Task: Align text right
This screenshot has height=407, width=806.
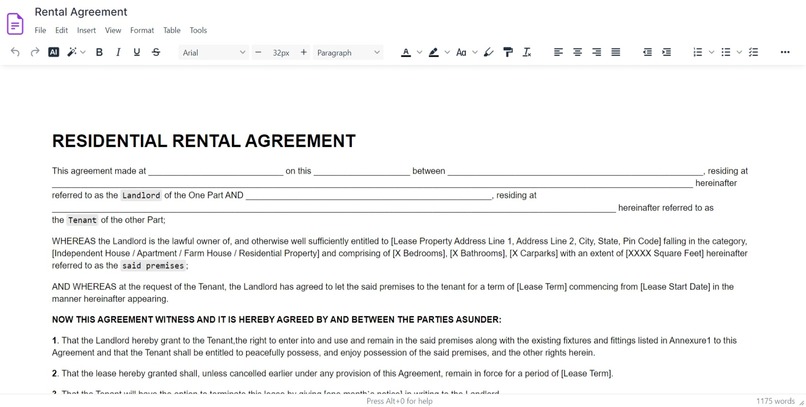Action: [597, 52]
